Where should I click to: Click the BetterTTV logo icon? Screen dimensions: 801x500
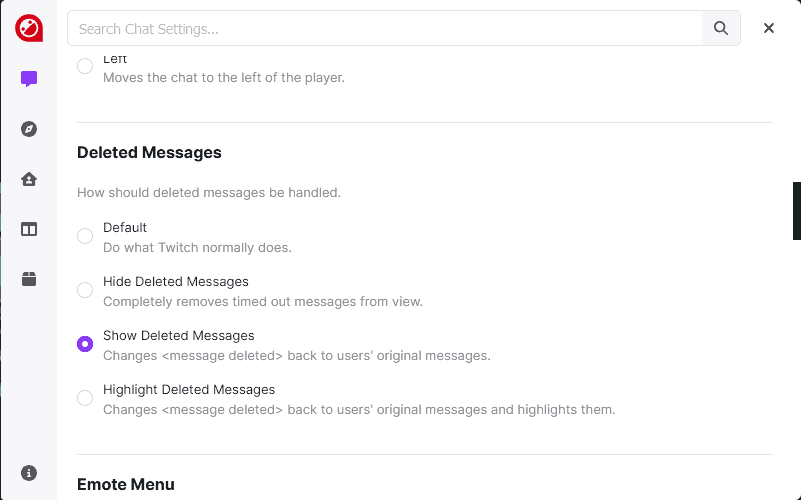29,29
